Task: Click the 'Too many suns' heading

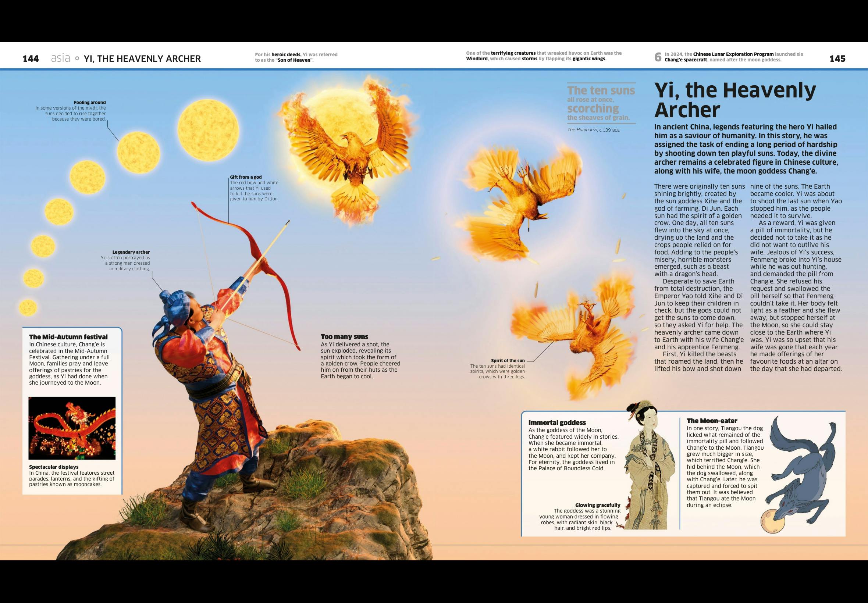Action: pyautogui.click(x=344, y=337)
